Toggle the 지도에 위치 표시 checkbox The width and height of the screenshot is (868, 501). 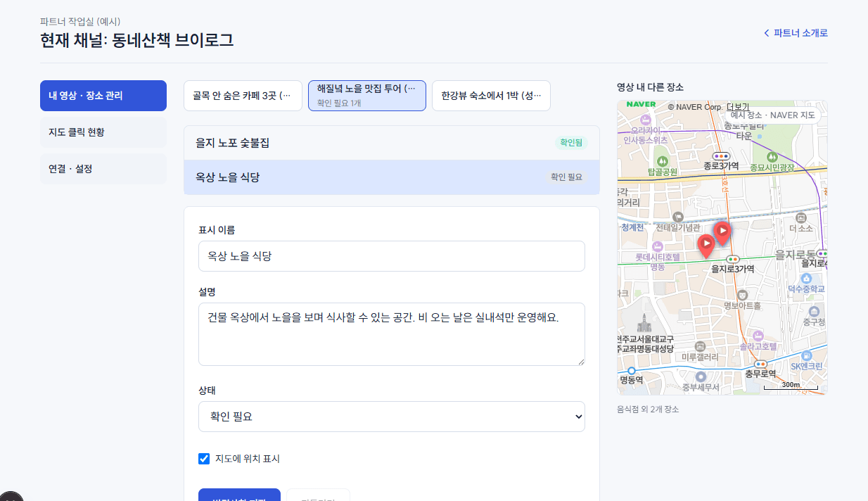point(204,459)
